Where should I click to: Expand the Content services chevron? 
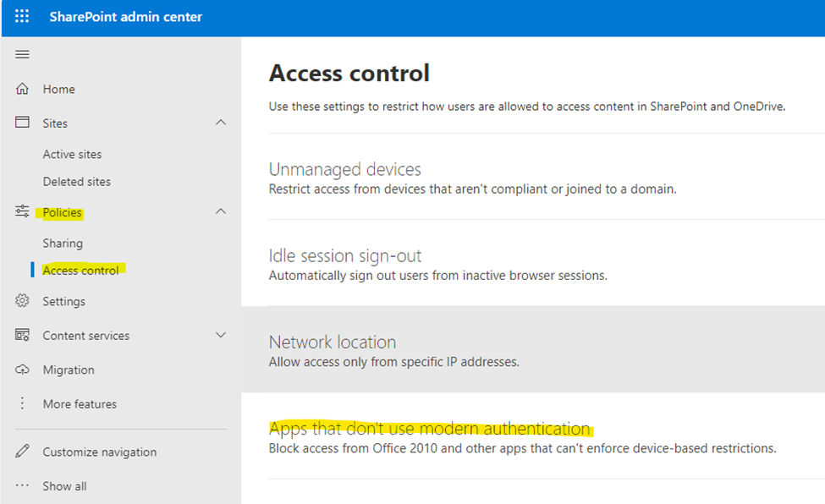pyautogui.click(x=221, y=336)
